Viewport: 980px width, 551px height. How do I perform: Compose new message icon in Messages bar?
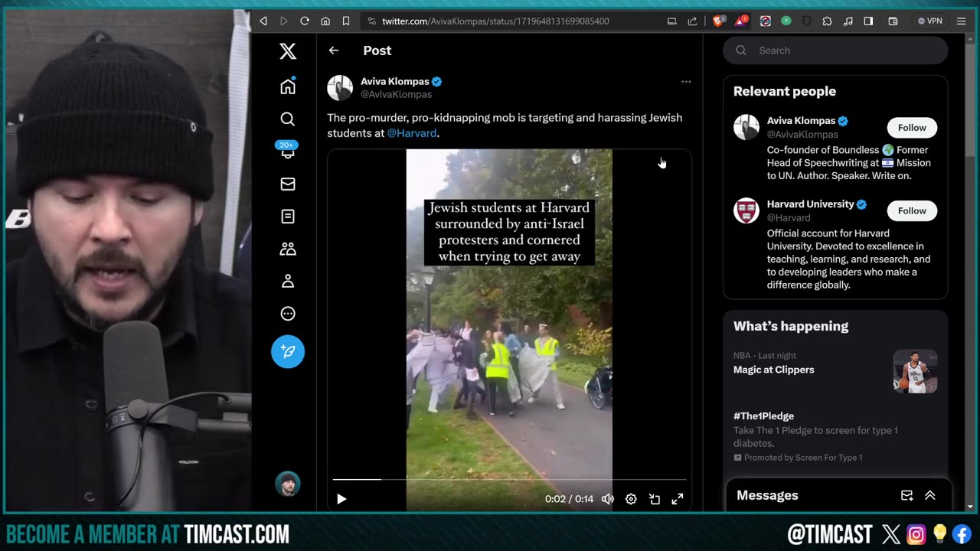coord(907,496)
